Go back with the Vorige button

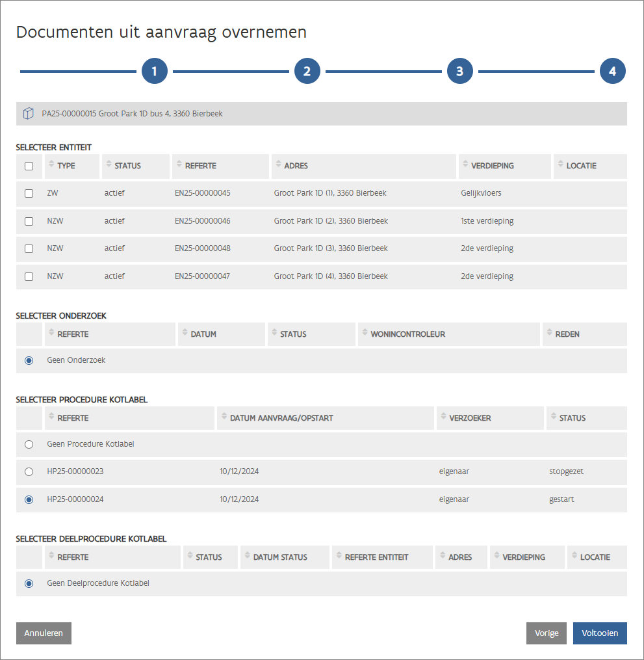pyautogui.click(x=547, y=633)
